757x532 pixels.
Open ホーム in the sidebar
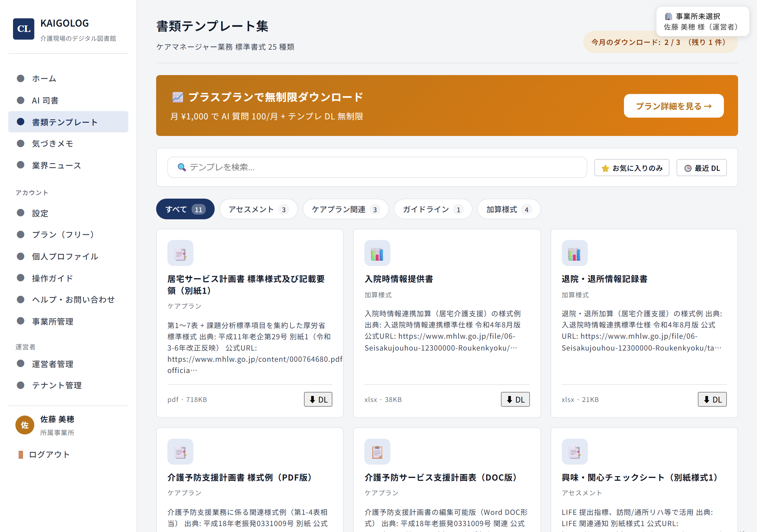point(68,78)
